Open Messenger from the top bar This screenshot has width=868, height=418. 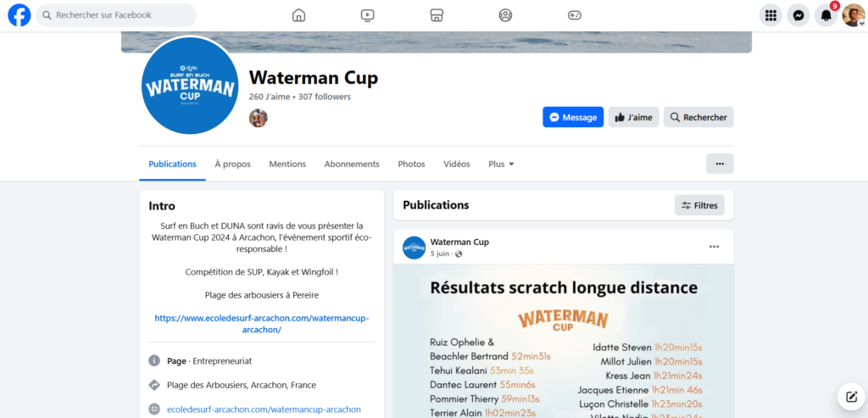pyautogui.click(x=798, y=15)
